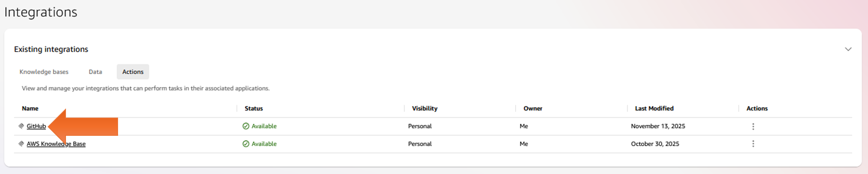Screen dimensions: 868x174
Task: Click the Actions column header
Action: [x=757, y=108]
